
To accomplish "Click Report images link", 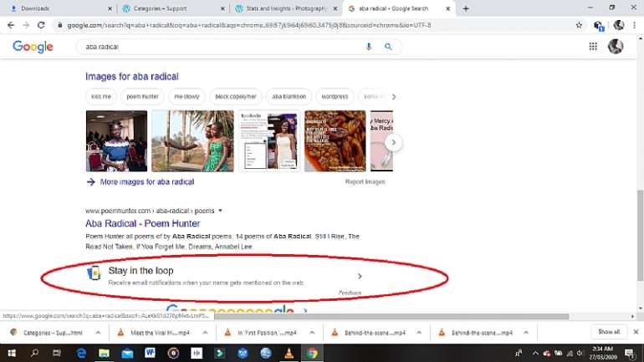I will coord(365,181).
